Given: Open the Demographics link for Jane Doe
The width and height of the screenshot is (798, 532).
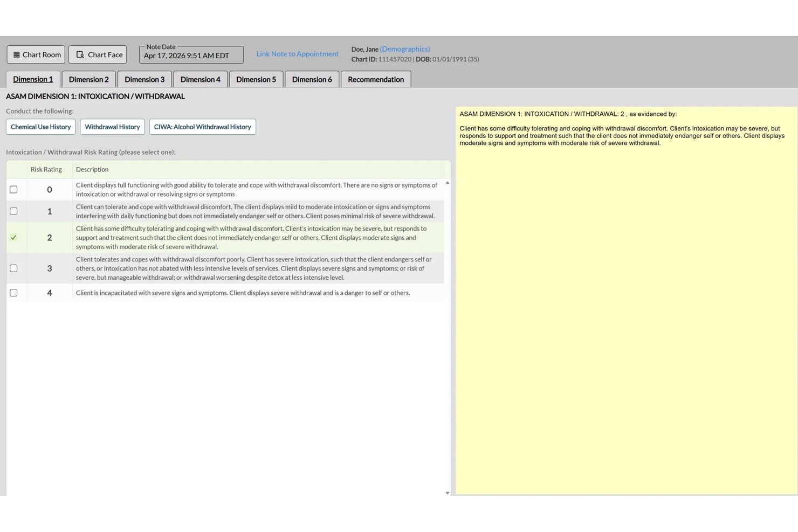Looking at the screenshot, I should [x=405, y=49].
